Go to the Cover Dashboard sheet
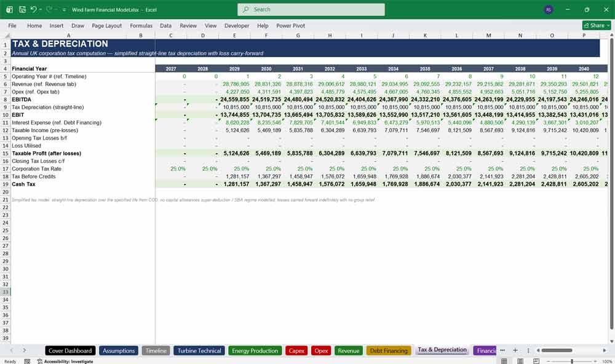This screenshot has height=364, width=615. [x=70, y=350]
